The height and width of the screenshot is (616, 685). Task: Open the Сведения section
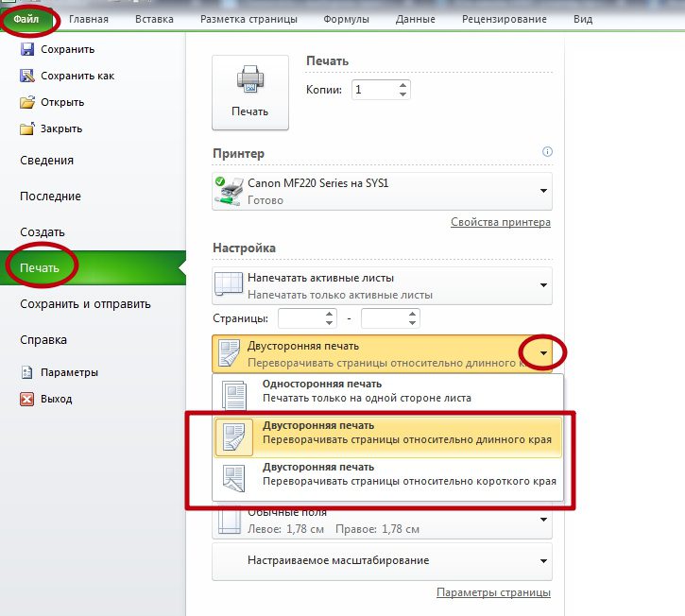(46, 161)
